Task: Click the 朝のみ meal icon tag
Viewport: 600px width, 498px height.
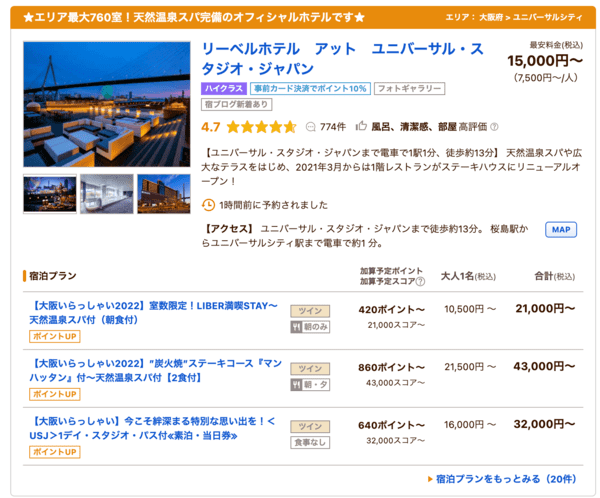Action: pyautogui.click(x=310, y=327)
